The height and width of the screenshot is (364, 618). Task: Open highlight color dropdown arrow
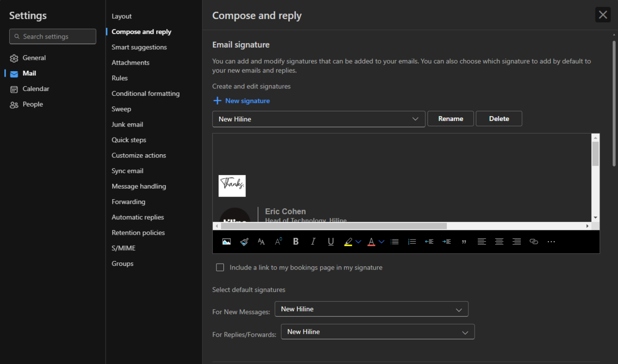tap(358, 241)
